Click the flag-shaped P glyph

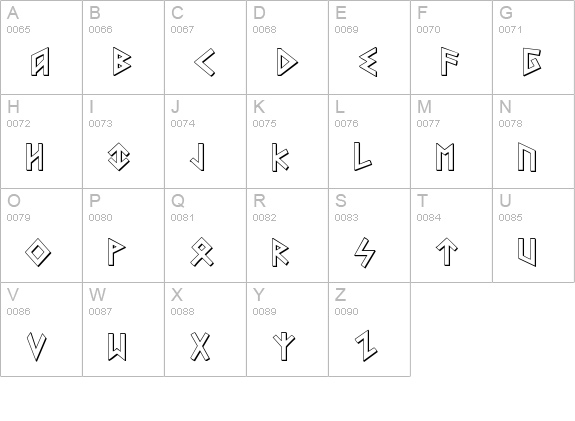tap(117, 252)
